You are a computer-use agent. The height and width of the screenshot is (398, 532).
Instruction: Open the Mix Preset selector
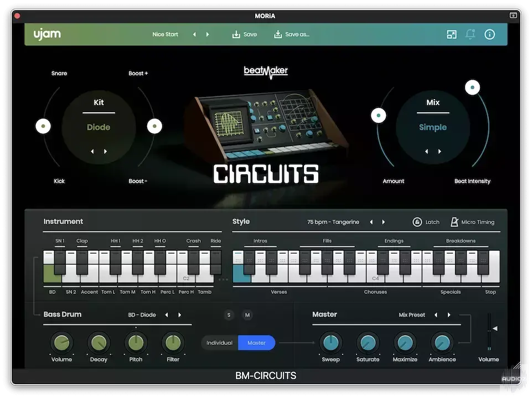click(x=412, y=315)
